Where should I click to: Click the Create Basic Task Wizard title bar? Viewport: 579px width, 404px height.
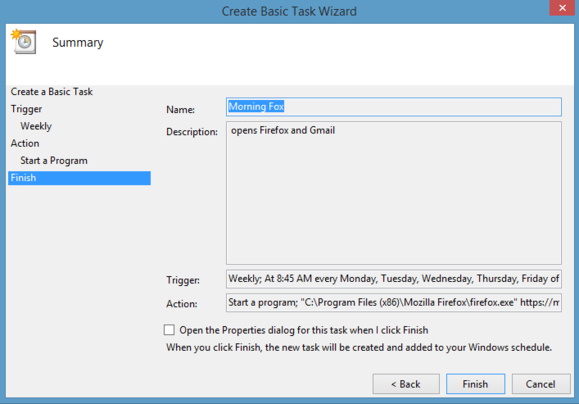pyautogui.click(x=289, y=11)
